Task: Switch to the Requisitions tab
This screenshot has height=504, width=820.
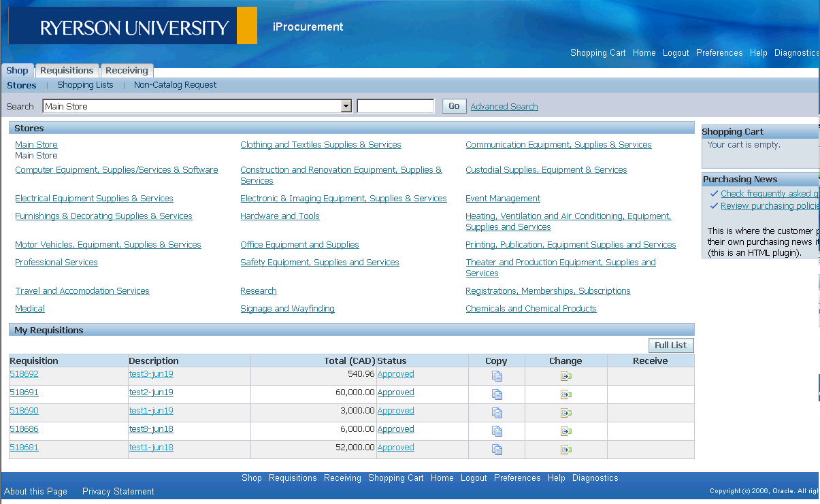Action: [67, 71]
